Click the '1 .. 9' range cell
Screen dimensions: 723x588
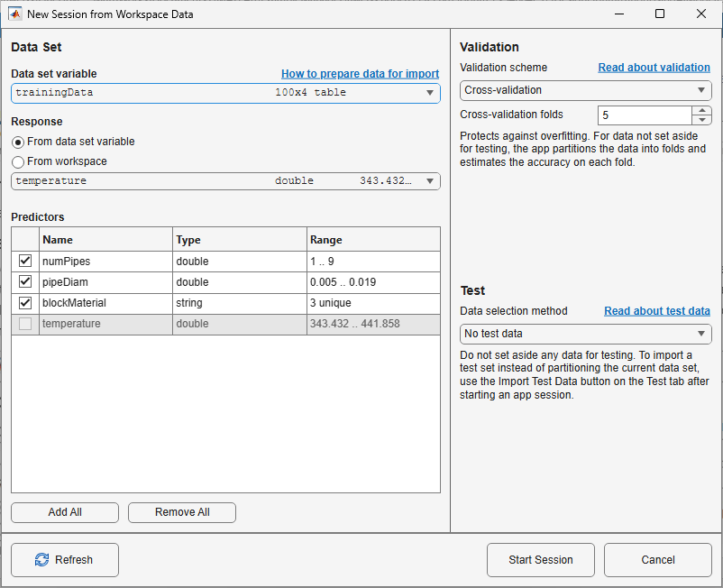373,262
